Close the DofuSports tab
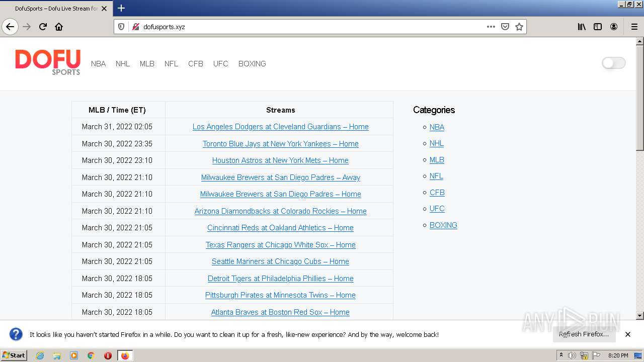Screen dimensions: 644x362 (104, 9)
